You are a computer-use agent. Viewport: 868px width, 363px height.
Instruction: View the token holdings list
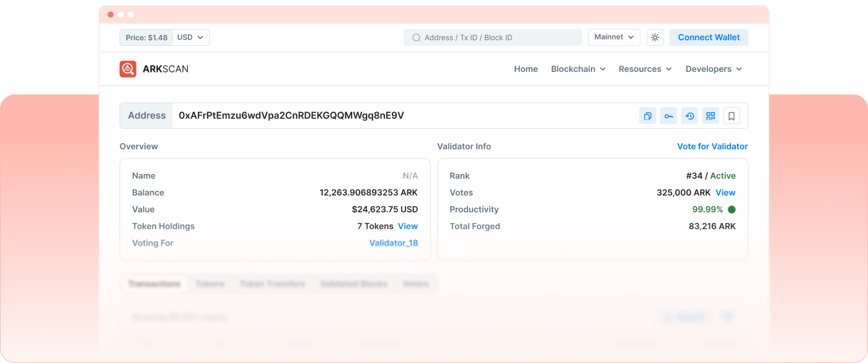(407, 226)
